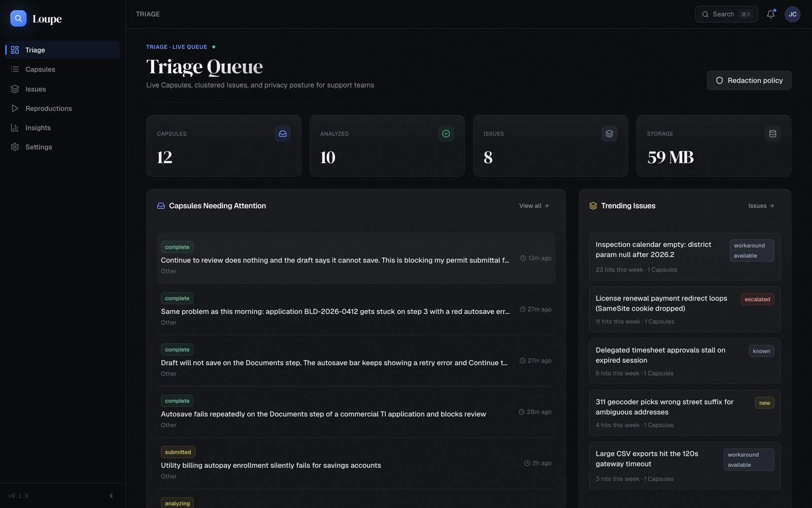
Task: Click the v0.1.0 version label
Action: [18, 496]
